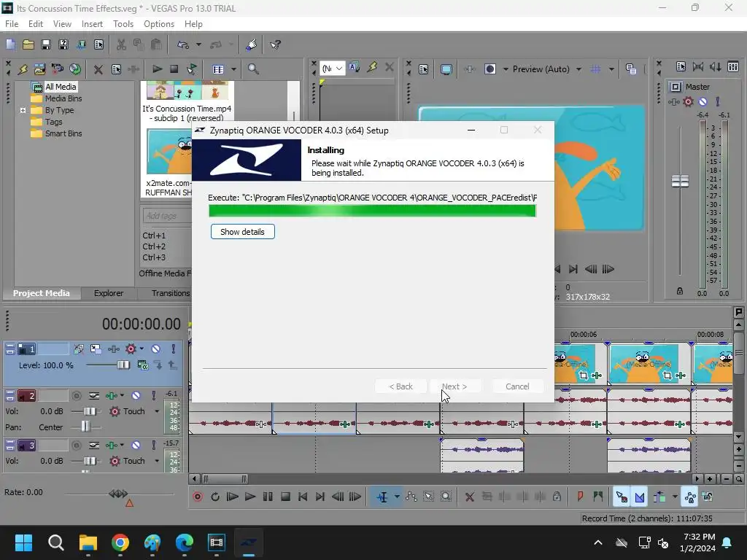Select All Media in media tree
This screenshot has height=560, width=747.
pos(61,87)
